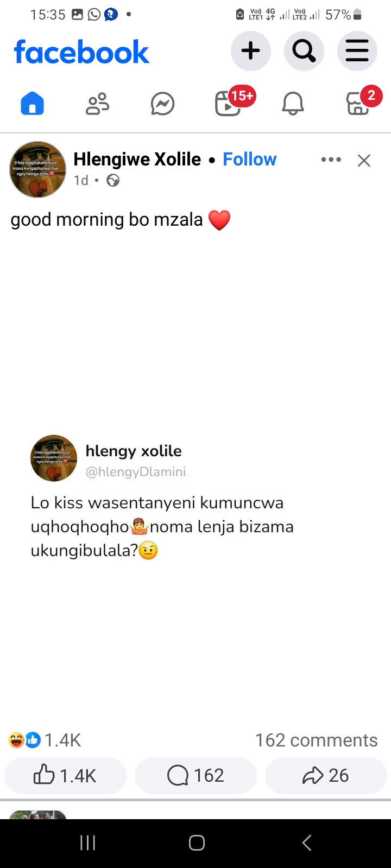Open comments with 162 count button
391x868 pixels.
click(x=195, y=775)
